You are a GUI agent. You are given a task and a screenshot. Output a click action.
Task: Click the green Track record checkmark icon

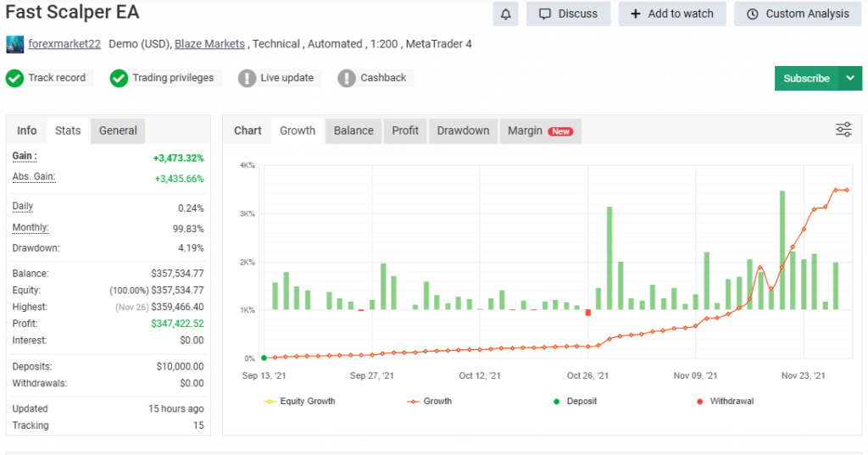pos(14,78)
